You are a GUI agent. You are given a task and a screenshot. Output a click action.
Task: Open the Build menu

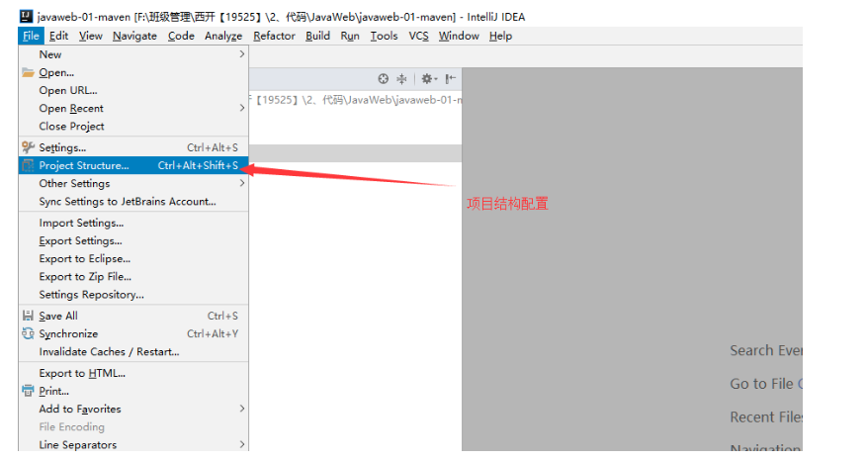317,36
